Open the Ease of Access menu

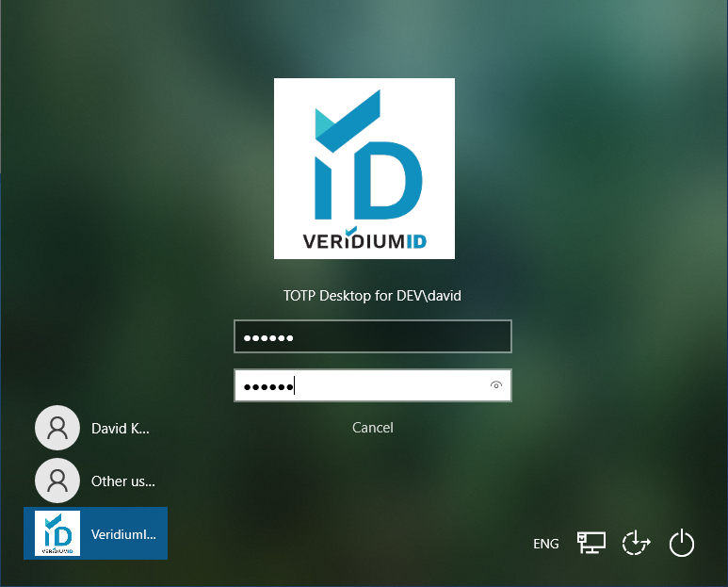(x=637, y=543)
